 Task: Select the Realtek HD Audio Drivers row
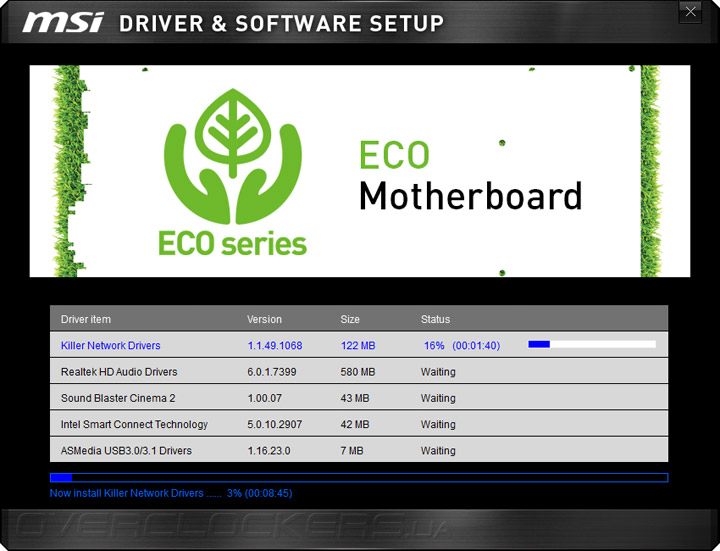click(359, 371)
